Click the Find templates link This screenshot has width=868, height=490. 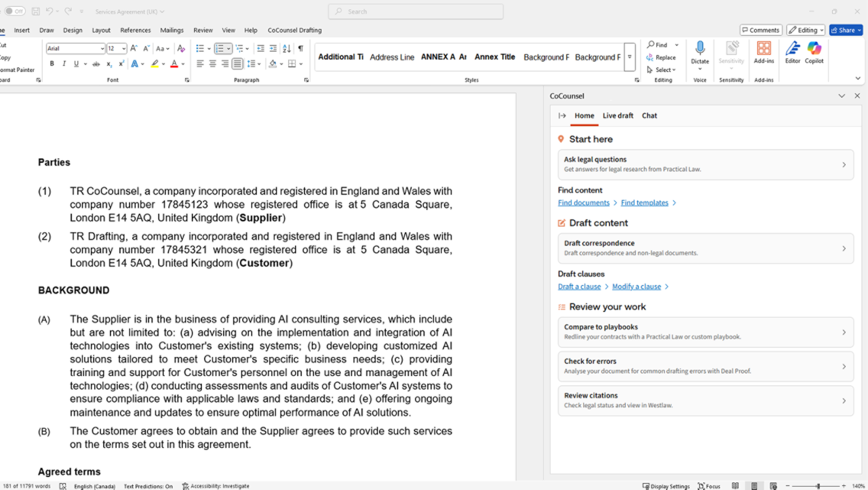(x=644, y=202)
